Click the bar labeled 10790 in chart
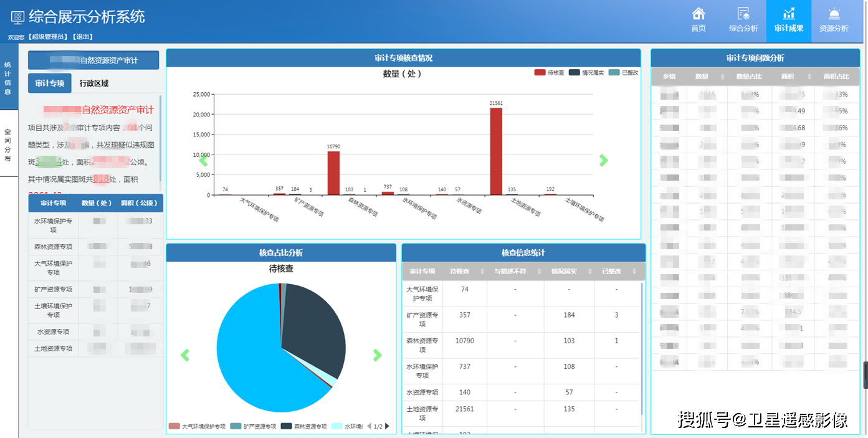 (x=334, y=173)
